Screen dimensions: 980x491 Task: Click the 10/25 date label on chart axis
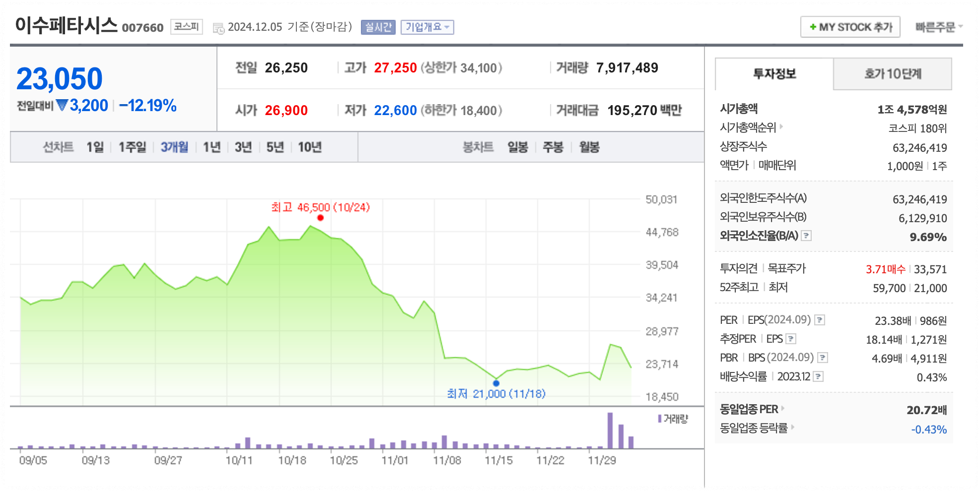click(344, 460)
